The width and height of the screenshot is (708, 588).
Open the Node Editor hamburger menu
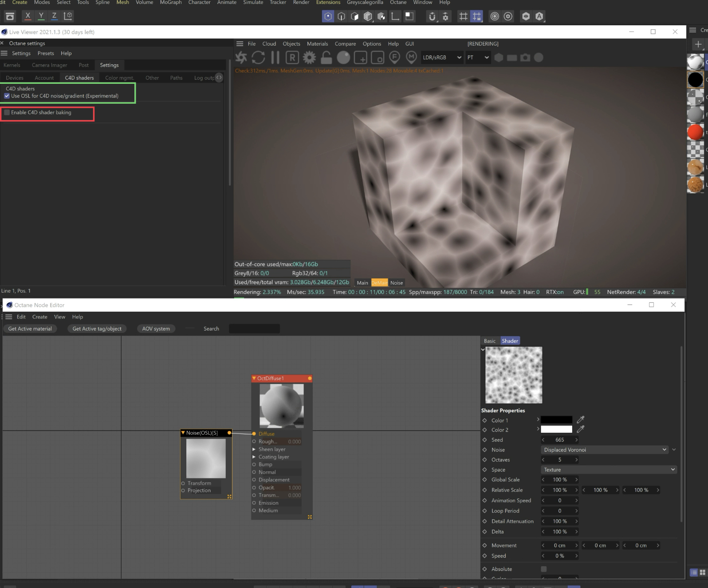point(8,317)
